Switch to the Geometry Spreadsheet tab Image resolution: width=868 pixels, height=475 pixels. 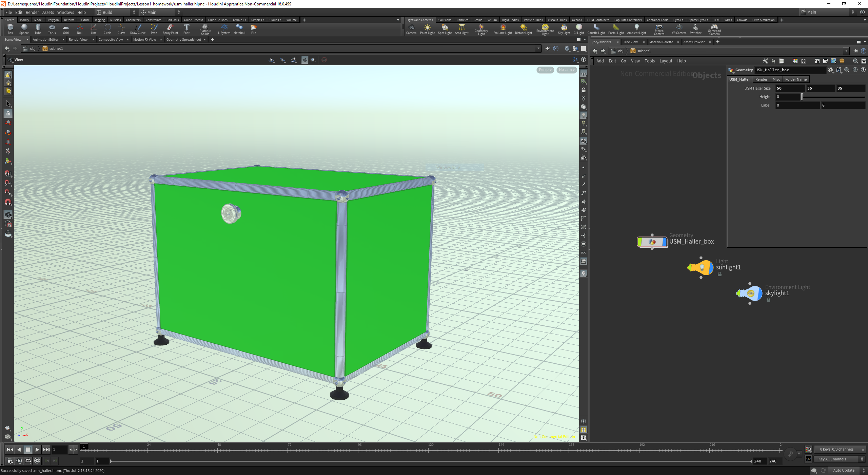[x=183, y=40]
